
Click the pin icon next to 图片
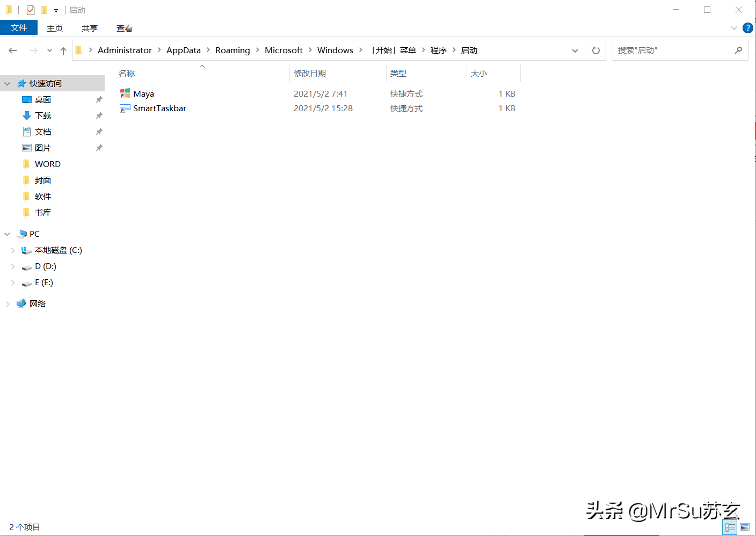pos(99,148)
